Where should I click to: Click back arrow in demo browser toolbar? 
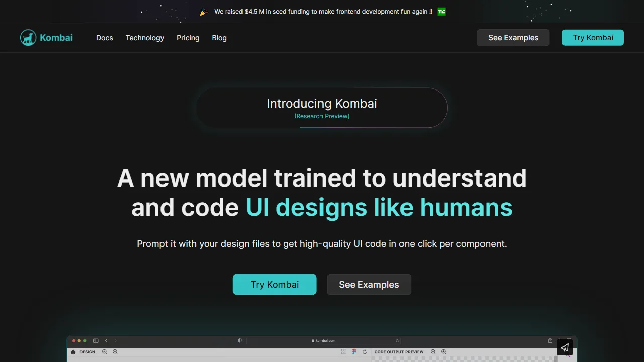pos(106,340)
